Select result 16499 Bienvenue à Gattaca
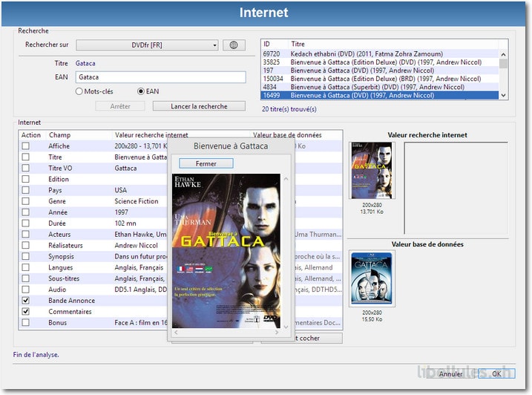This screenshot has height=395, width=532. pos(380,96)
